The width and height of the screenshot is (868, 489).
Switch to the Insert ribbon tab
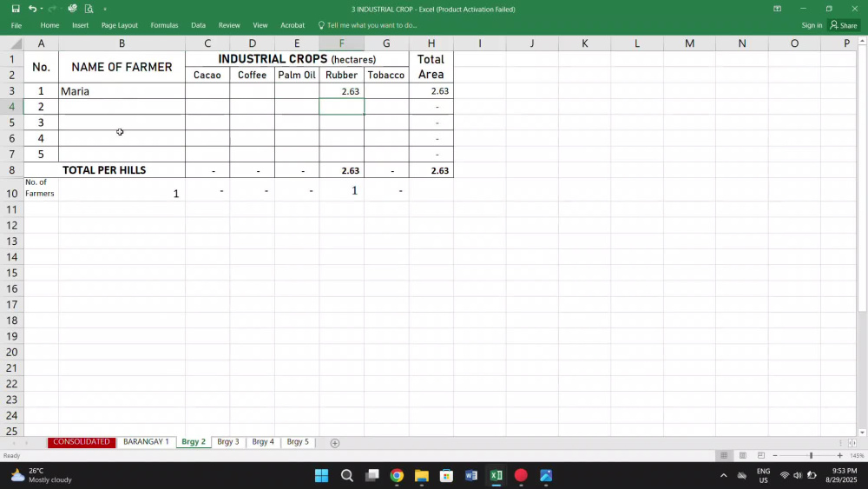[80, 25]
